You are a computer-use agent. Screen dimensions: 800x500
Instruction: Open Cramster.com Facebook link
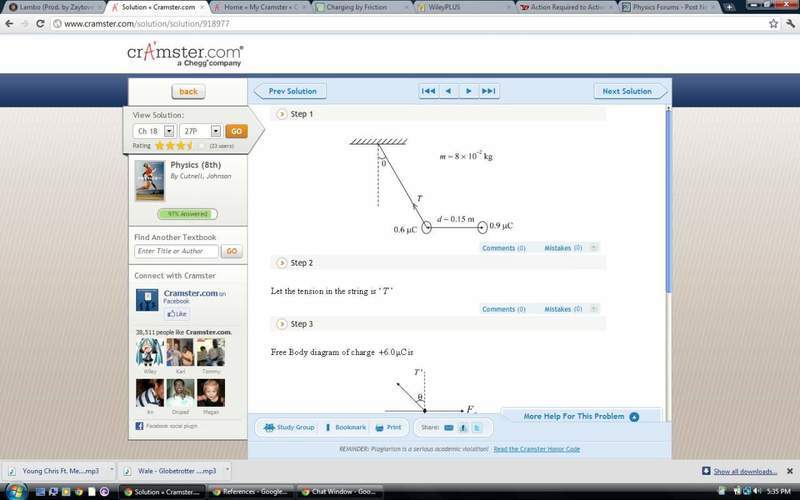[191, 293]
